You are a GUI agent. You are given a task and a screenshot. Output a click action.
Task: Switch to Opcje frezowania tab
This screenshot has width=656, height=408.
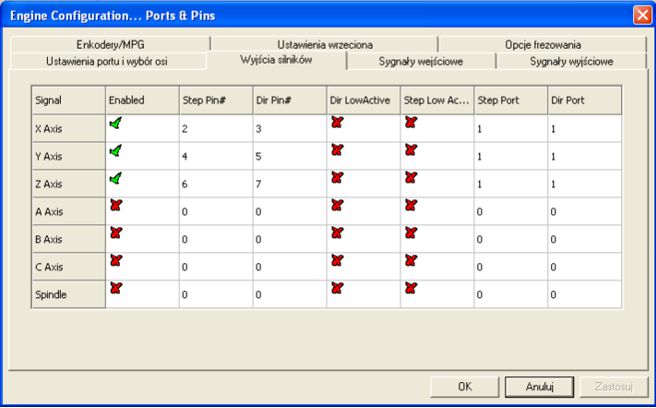click(x=543, y=45)
